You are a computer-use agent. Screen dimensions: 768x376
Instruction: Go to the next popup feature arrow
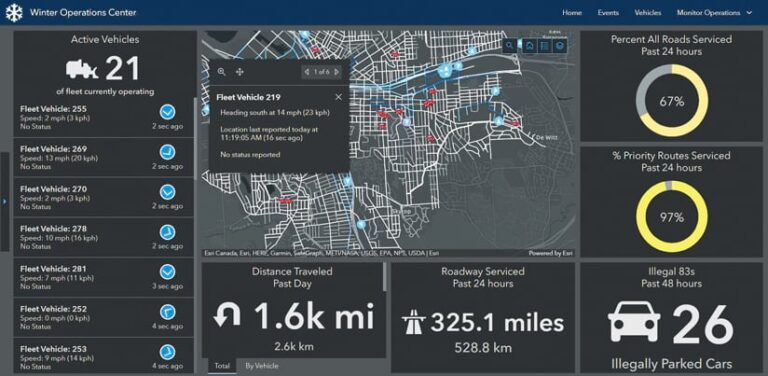click(x=336, y=72)
